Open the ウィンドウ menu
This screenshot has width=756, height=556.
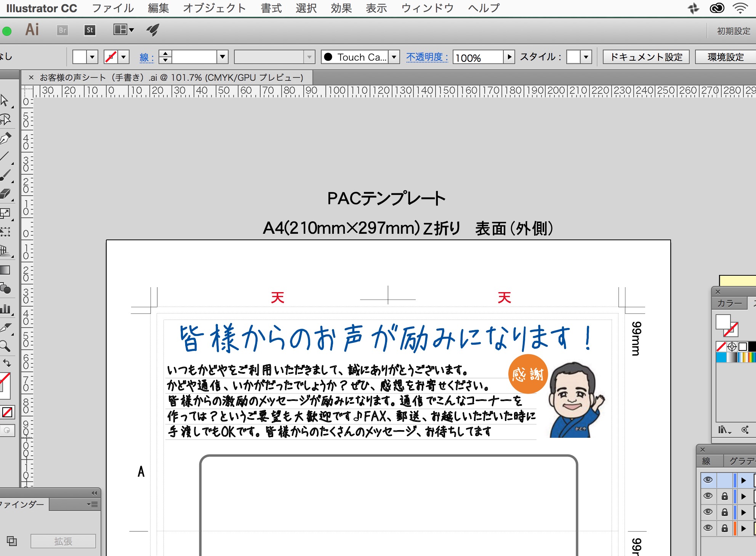tap(428, 8)
